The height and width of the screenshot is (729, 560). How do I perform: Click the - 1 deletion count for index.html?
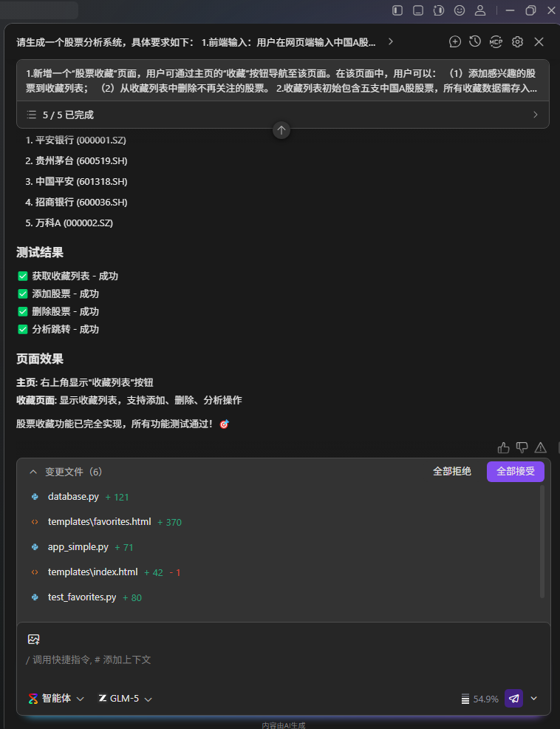(x=175, y=572)
